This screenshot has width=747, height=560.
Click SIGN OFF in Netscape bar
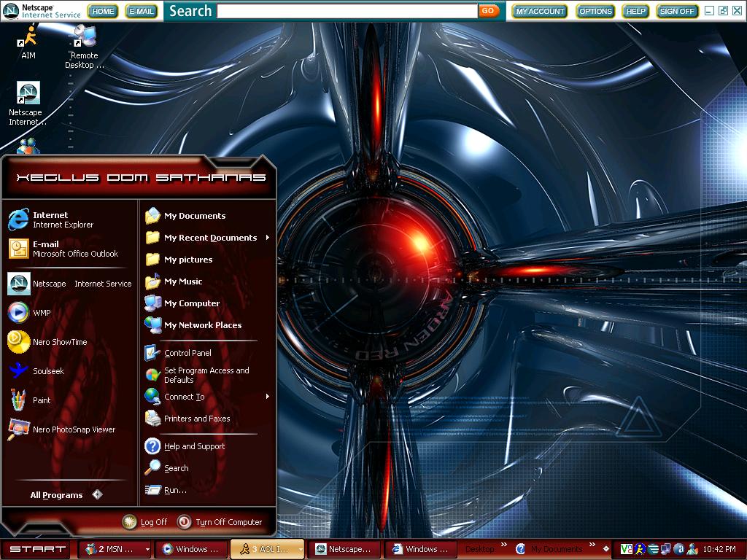(677, 11)
